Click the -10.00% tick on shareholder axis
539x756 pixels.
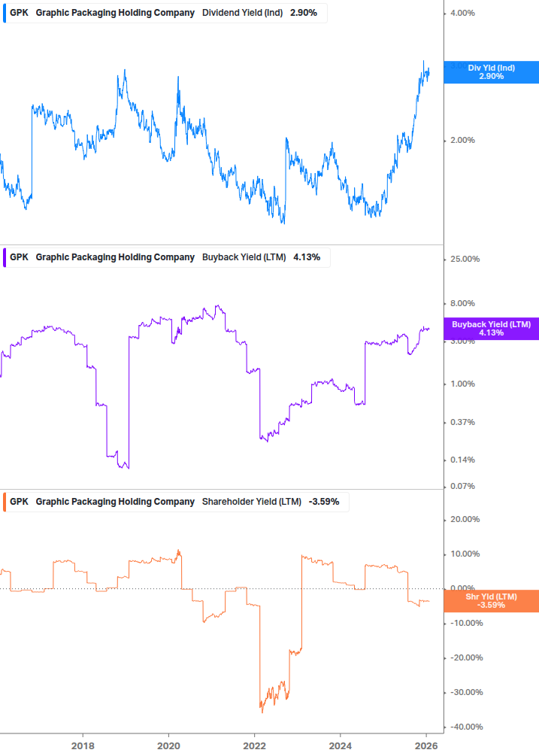467,624
